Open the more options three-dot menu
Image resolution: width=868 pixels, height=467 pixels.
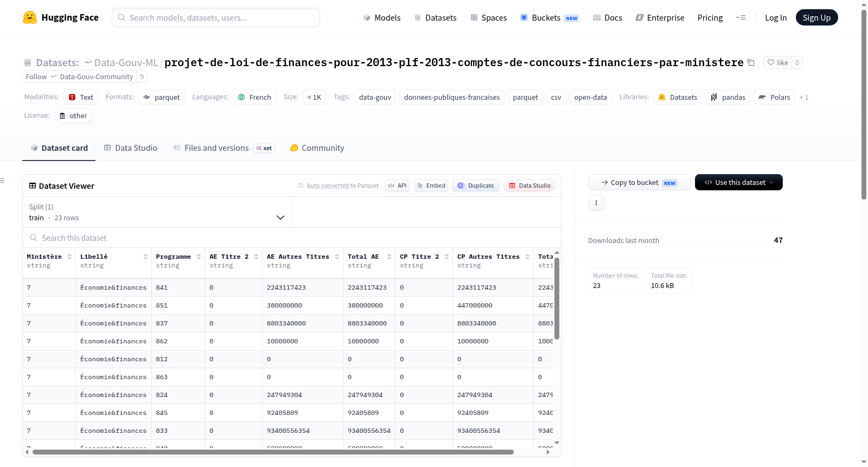596,203
